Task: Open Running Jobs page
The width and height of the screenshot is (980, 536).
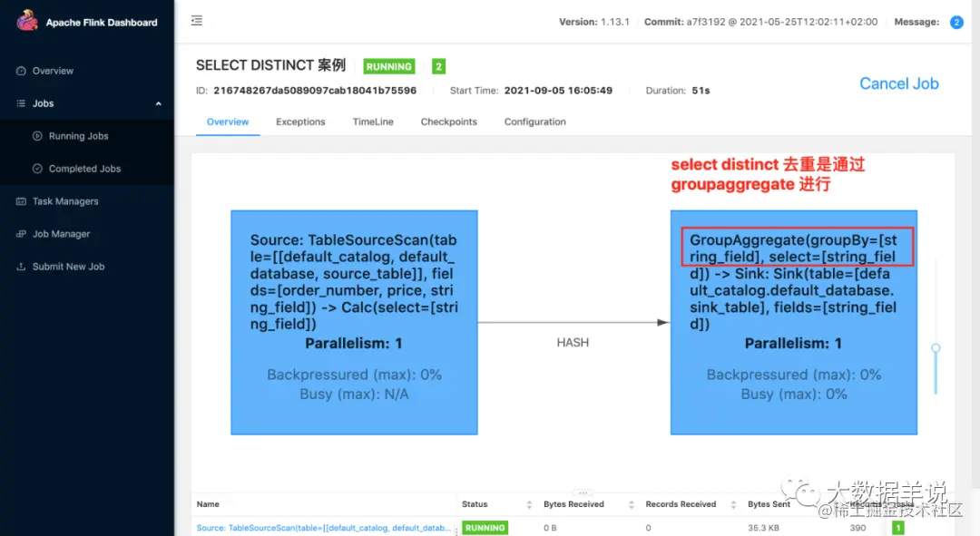Action: click(x=78, y=135)
